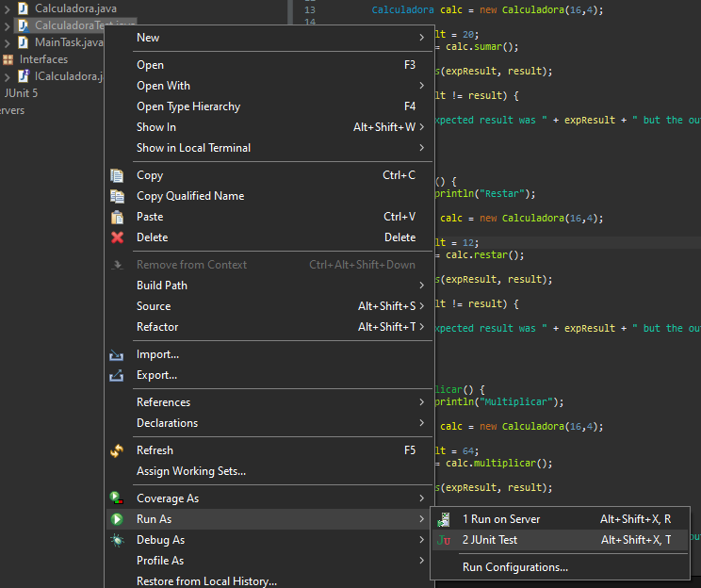Open the New submenu arrow

click(x=421, y=38)
